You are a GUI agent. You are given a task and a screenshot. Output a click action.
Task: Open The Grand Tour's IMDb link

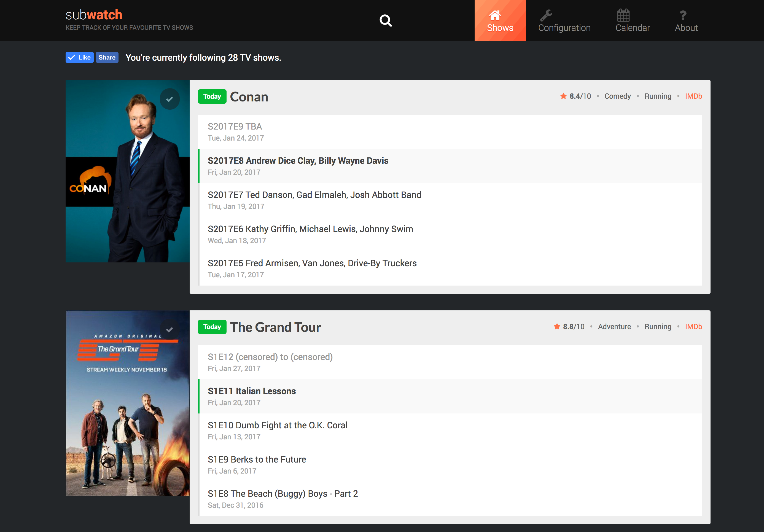click(x=693, y=327)
